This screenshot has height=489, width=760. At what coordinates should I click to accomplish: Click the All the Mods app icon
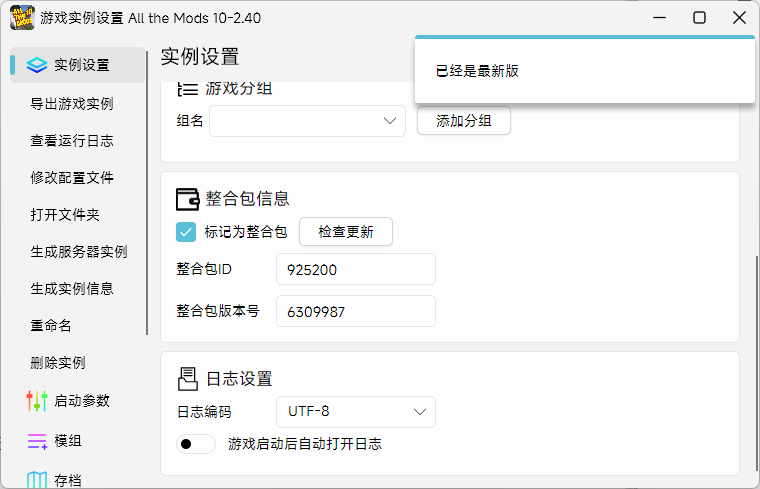(20, 17)
